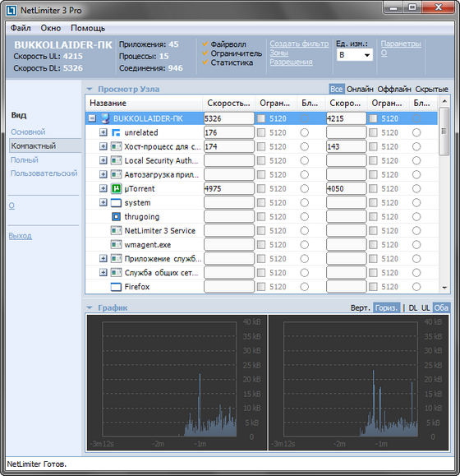Select download block radio for unrelated

305,132
